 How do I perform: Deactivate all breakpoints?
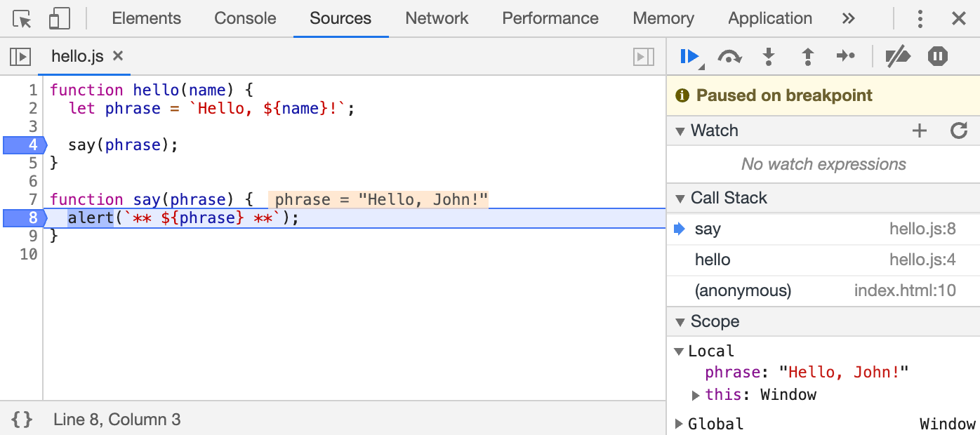pyautogui.click(x=898, y=57)
